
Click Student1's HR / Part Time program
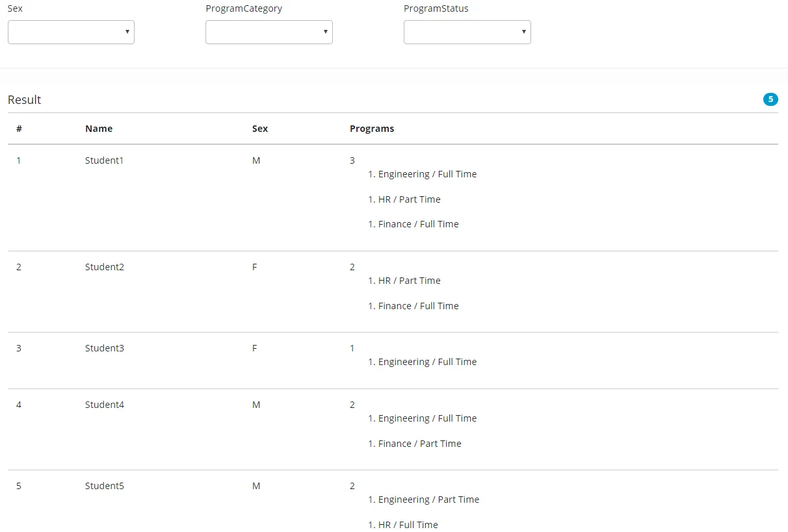[x=409, y=199]
